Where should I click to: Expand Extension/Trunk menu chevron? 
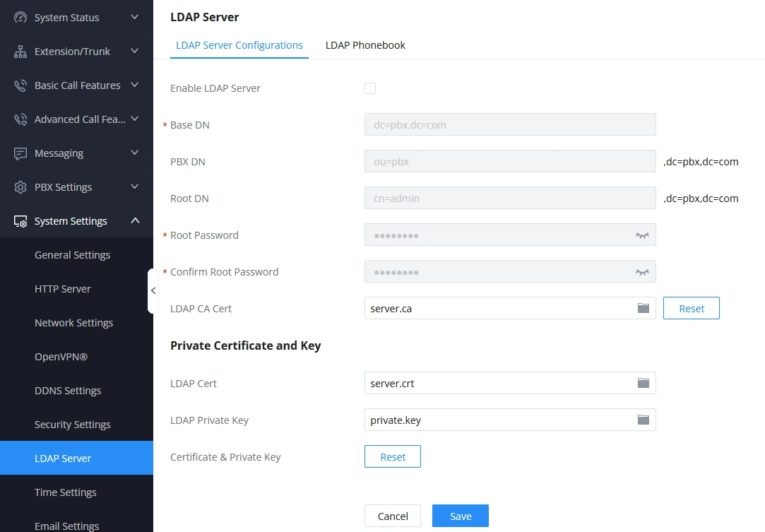135,51
